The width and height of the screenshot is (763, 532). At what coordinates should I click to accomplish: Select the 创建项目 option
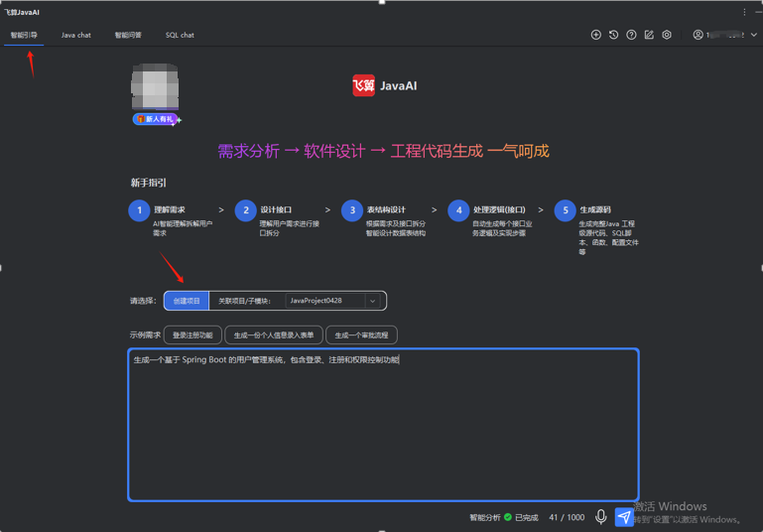pyautogui.click(x=187, y=301)
